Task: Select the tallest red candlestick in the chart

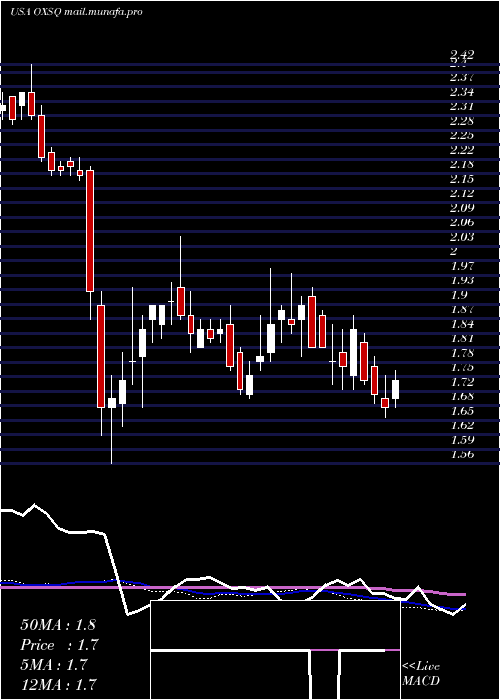Action: (x=90, y=231)
